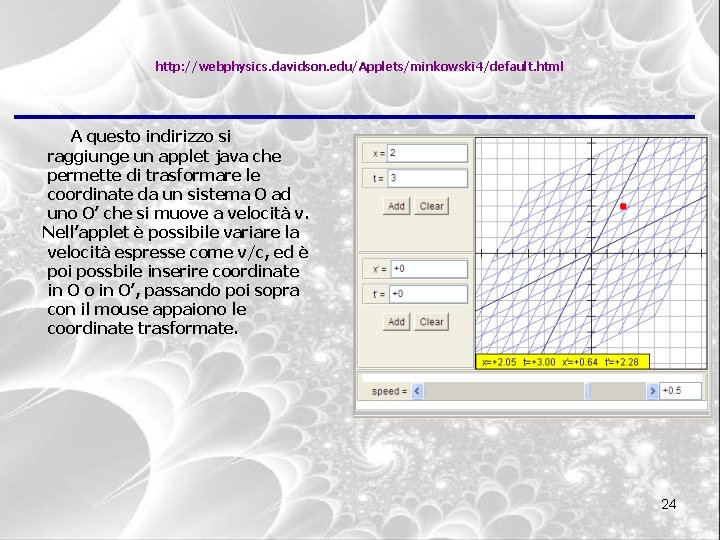Click the yellow coordinates readout x=+2.05
This screenshot has width=720, height=540.
coord(562,362)
